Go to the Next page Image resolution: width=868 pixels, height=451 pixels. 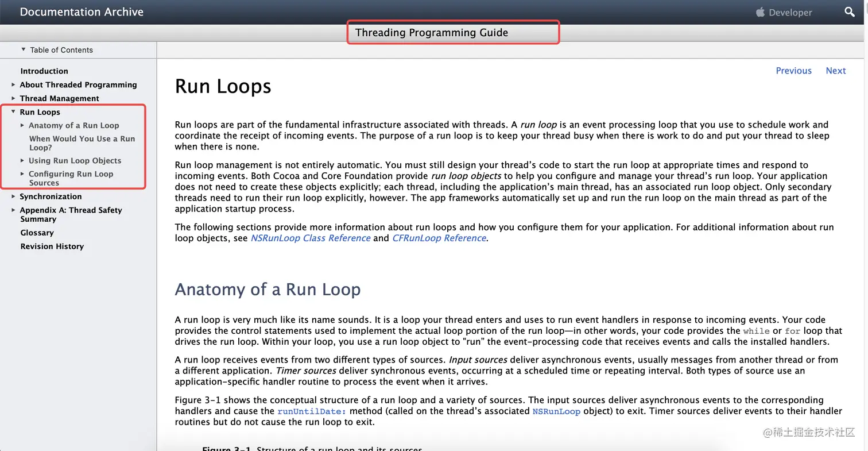click(x=836, y=71)
